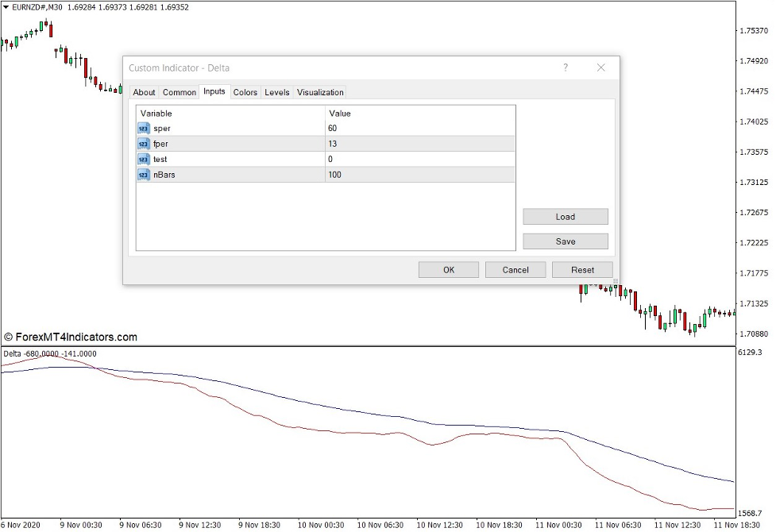The height and width of the screenshot is (532, 776).
Task: Click the 123 icon next to nBars
Action: click(x=143, y=175)
